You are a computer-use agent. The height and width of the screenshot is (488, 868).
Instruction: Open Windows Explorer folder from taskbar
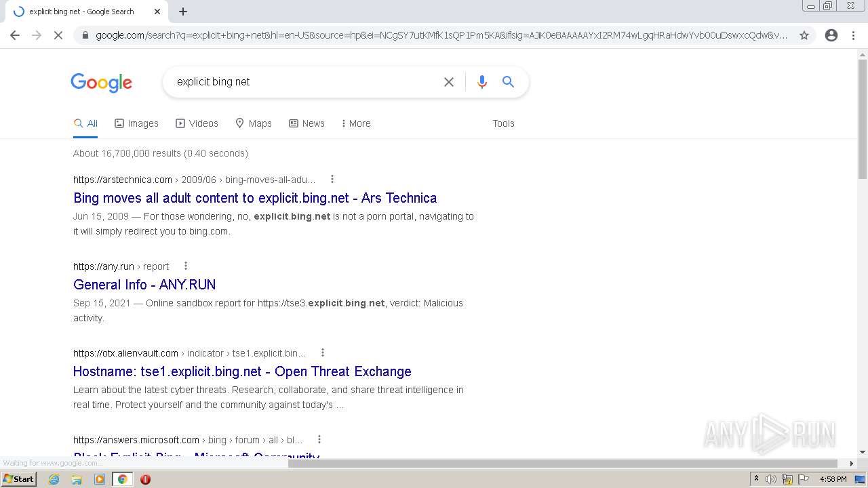pos(77,479)
